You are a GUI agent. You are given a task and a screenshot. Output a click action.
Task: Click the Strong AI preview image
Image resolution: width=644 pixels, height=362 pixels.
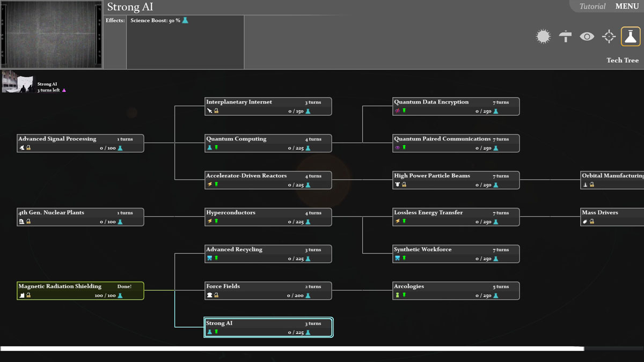tap(52, 35)
